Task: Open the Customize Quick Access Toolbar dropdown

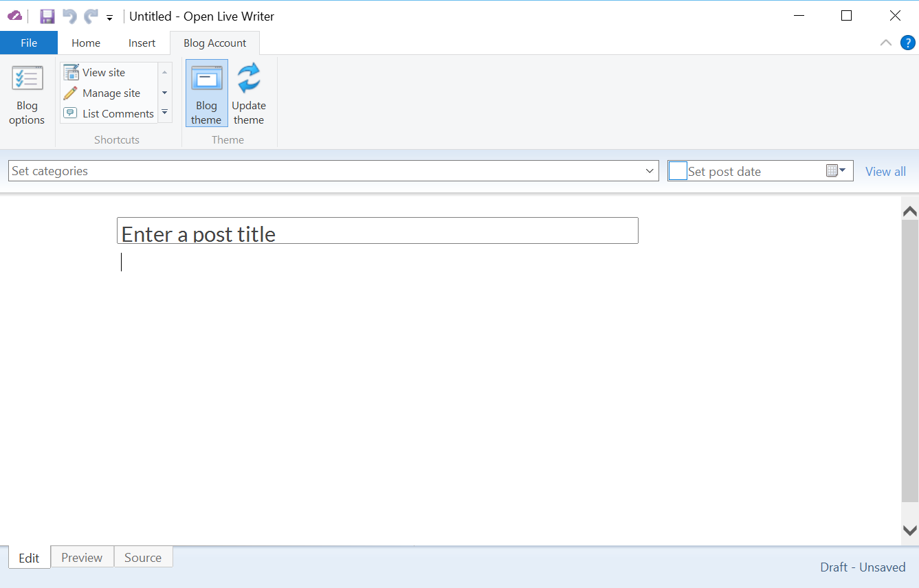Action: tap(109, 18)
